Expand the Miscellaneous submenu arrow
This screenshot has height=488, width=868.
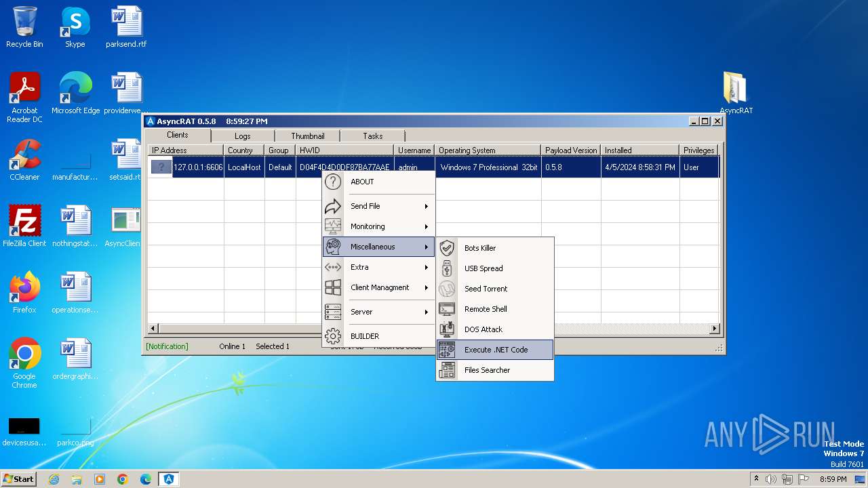pyautogui.click(x=427, y=247)
